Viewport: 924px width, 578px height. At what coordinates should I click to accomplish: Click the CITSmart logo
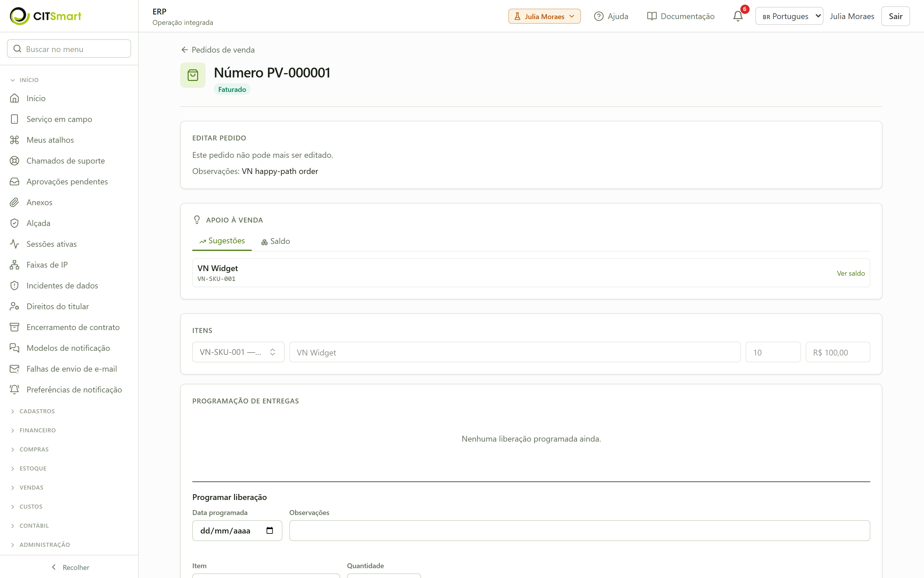tap(45, 16)
